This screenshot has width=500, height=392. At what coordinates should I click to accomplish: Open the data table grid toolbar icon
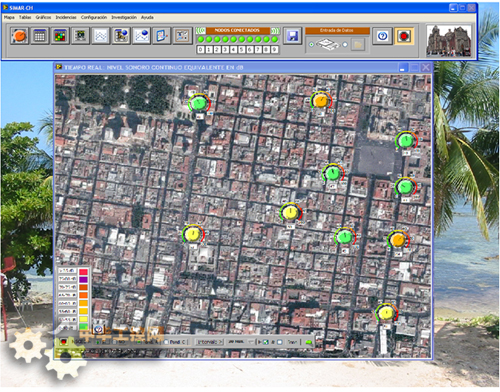(40, 36)
